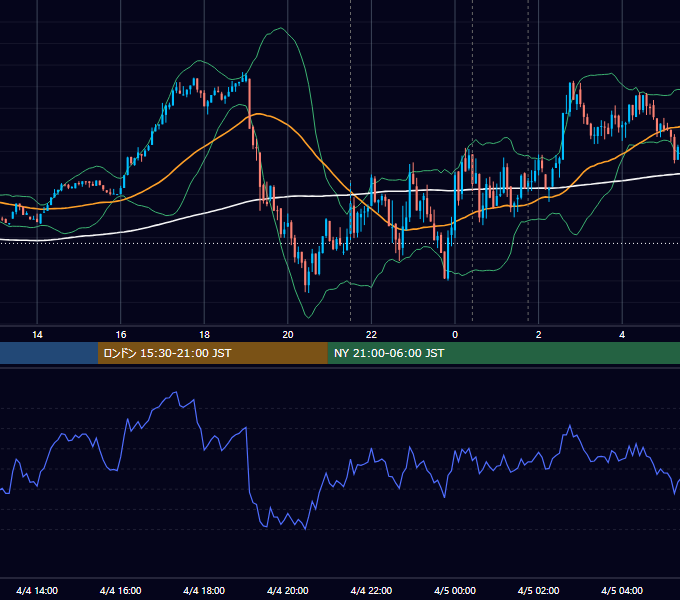This screenshot has height=600, width=680.
Task: Click the 18 hour label on price chart axis
Action: (204, 335)
